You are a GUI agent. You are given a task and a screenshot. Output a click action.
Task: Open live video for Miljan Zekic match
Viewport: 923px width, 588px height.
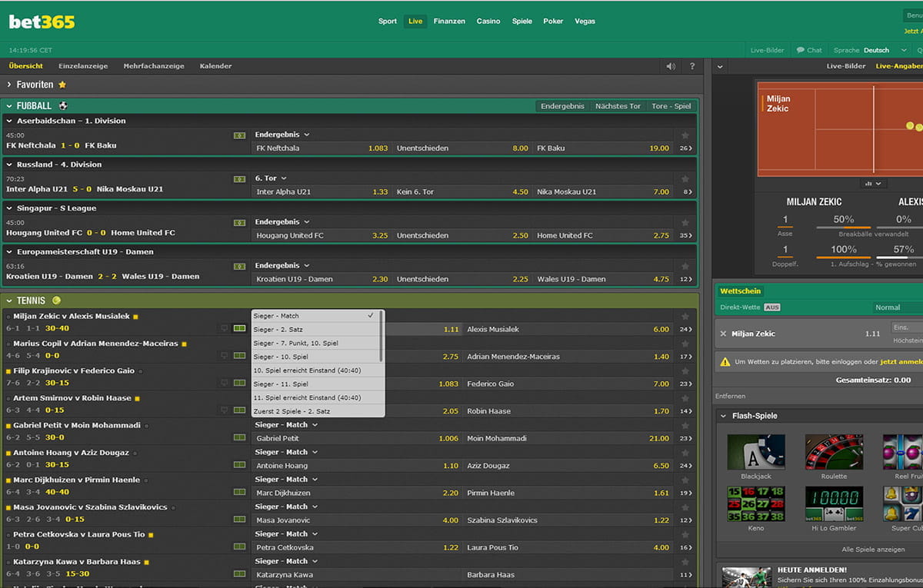tap(225, 328)
